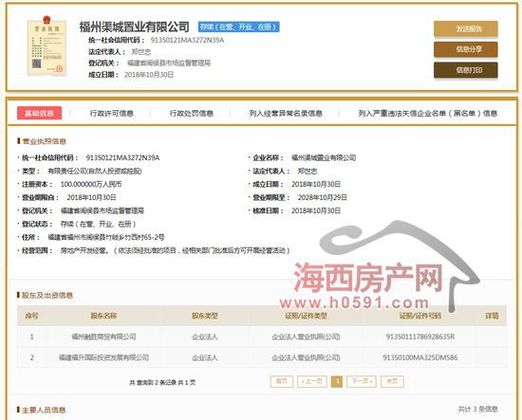The height and width of the screenshot is (420, 522).
Task: Click the address 福建省福州市闽侯县竹岐乡竹西村65-2号
Action: [x=106, y=237]
